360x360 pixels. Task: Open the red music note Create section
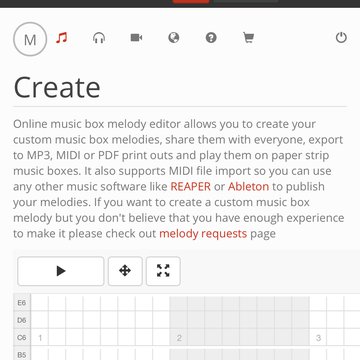pyautogui.click(x=62, y=38)
